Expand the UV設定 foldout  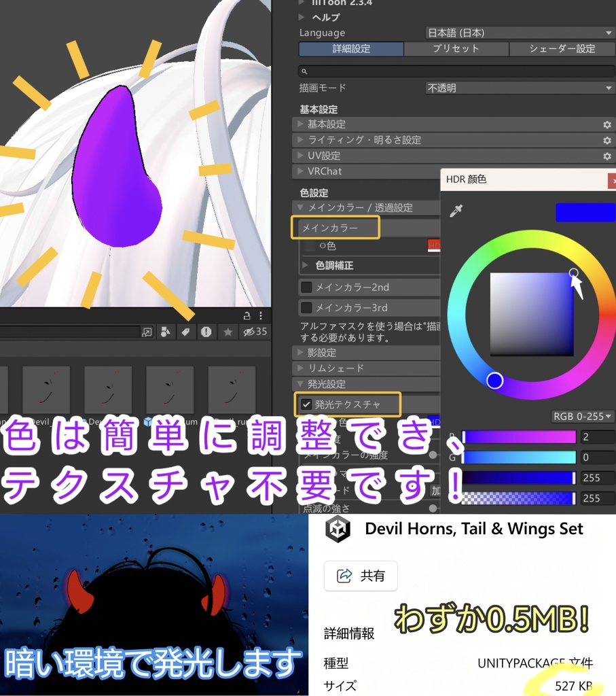point(300,156)
